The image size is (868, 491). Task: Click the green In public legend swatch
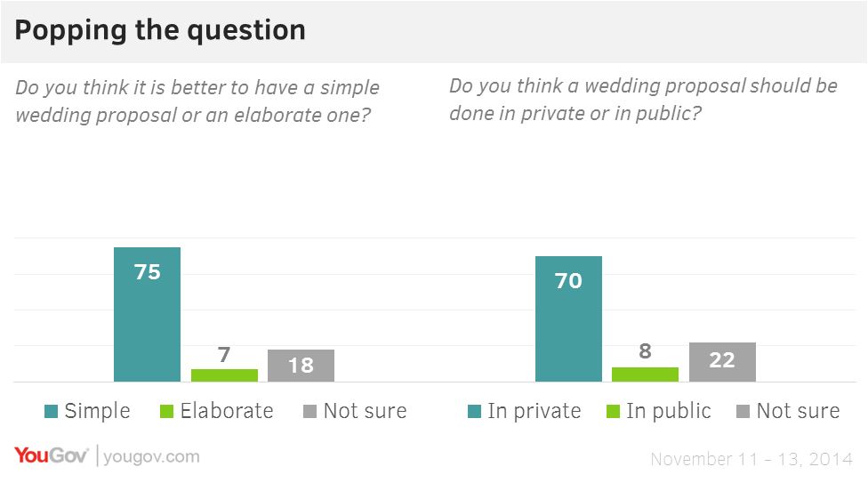click(614, 411)
